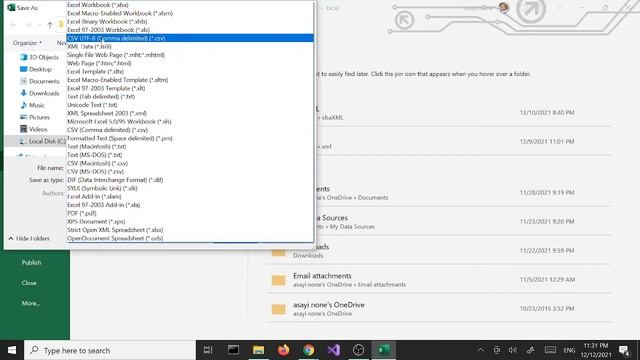Select CSV (Macintosh) (*.csv)

click(x=190, y=163)
